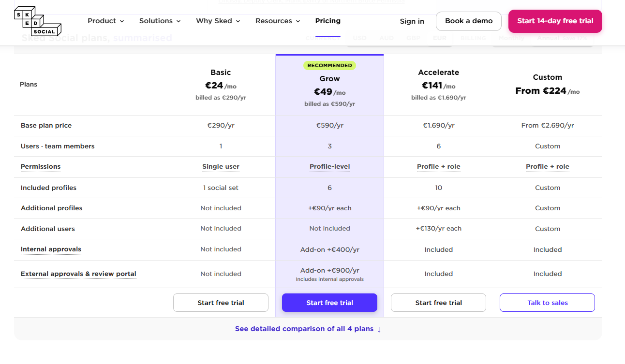Screen dimensions: 625x364
Task: Start the 14-day free trial
Action: tap(555, 21)
